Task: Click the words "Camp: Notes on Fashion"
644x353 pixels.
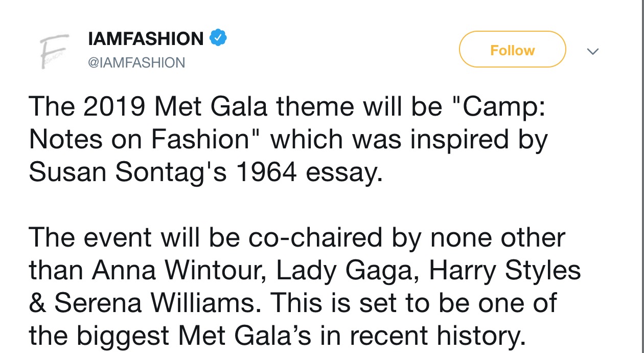Action: coord(288,123)
